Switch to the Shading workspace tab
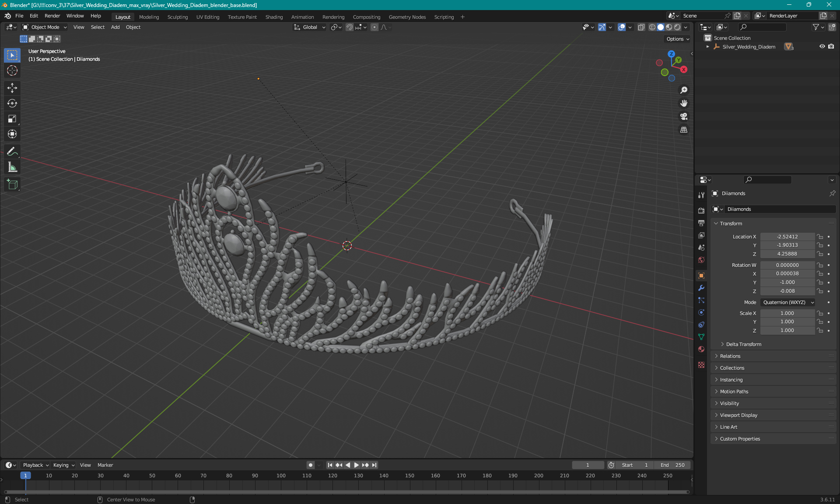 pos(274,17)
